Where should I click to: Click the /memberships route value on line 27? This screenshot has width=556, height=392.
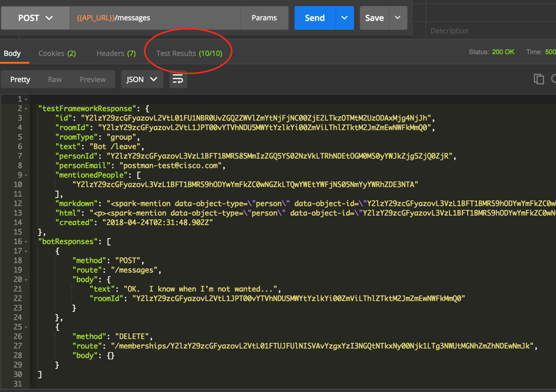[x=322, y=346]
